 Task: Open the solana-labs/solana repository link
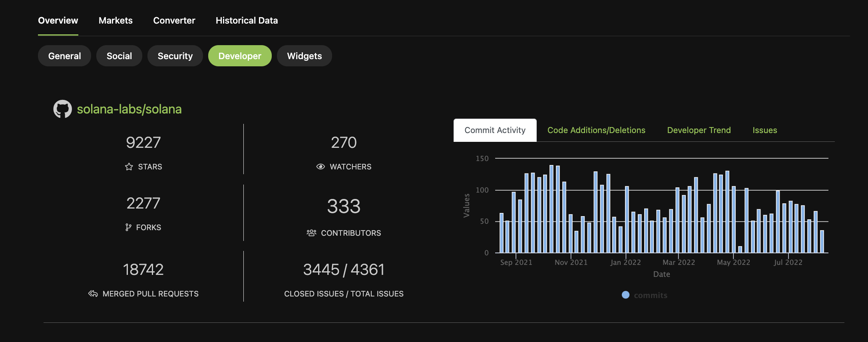point(129,109)
